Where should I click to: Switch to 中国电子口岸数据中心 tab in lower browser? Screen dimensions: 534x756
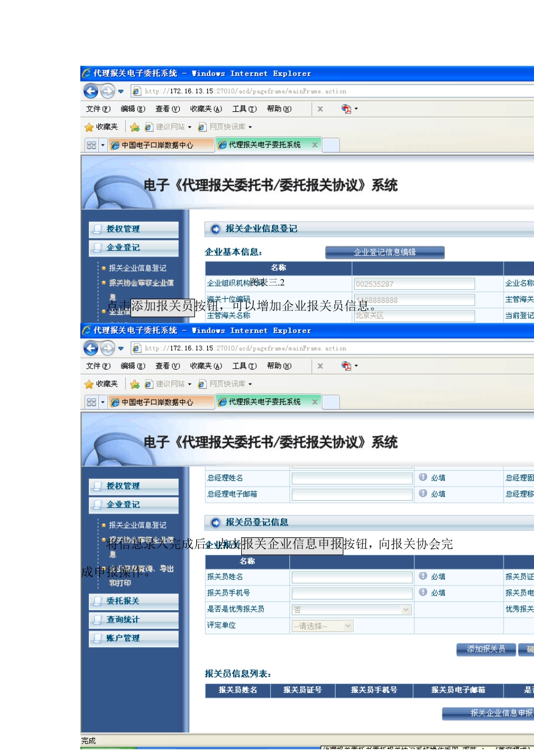point(161,402)
